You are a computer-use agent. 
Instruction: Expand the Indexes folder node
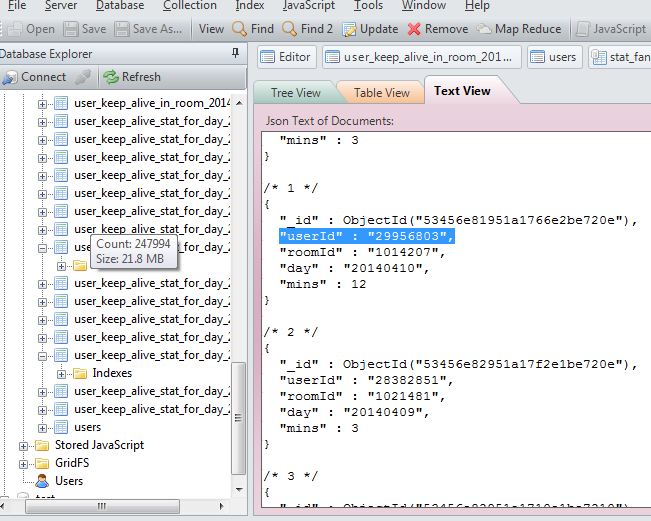[x=61, y=374]
